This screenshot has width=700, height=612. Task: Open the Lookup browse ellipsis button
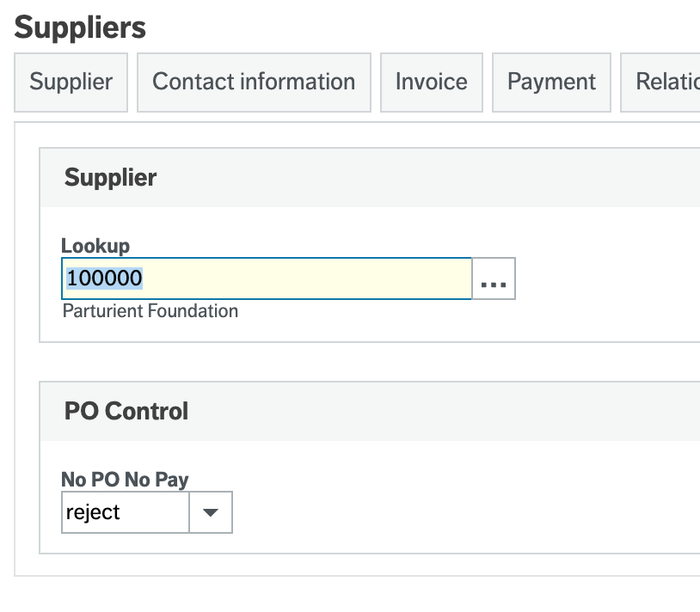coord(494,279)
